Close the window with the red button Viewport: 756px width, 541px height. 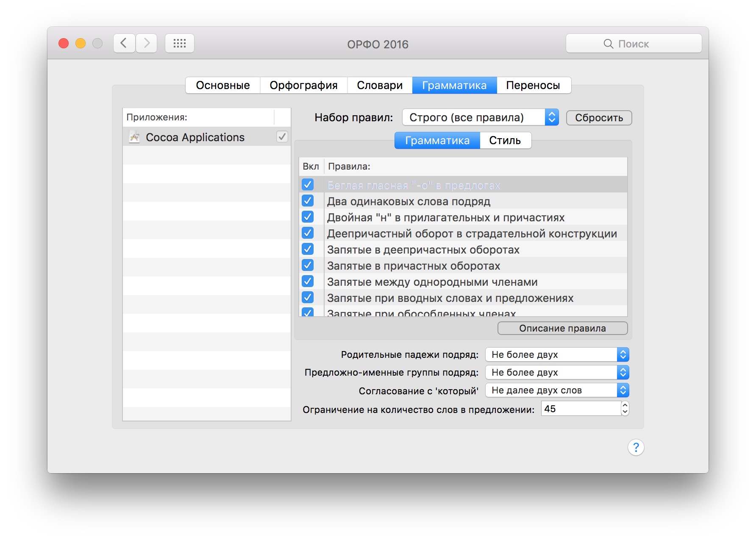pos(64,43)
